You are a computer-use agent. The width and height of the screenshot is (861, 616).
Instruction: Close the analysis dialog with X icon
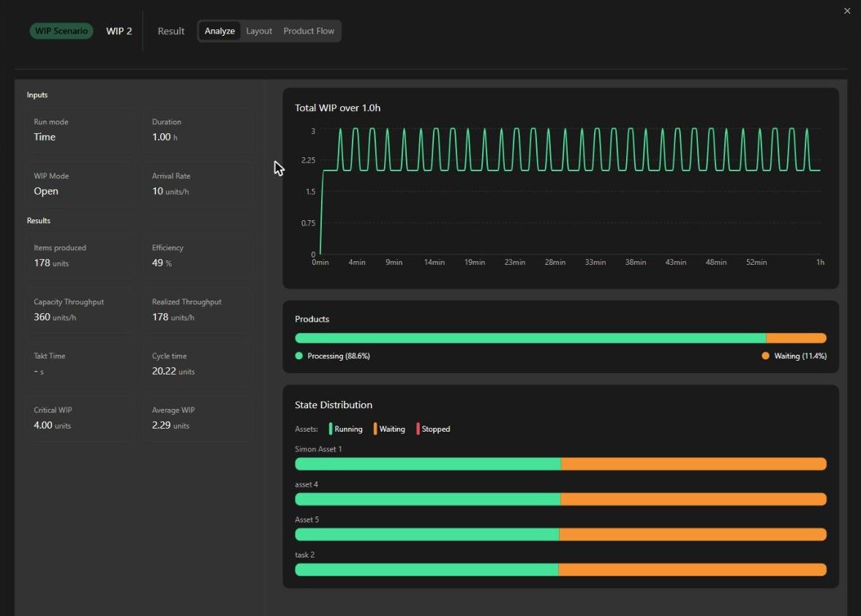click(846, 11)
